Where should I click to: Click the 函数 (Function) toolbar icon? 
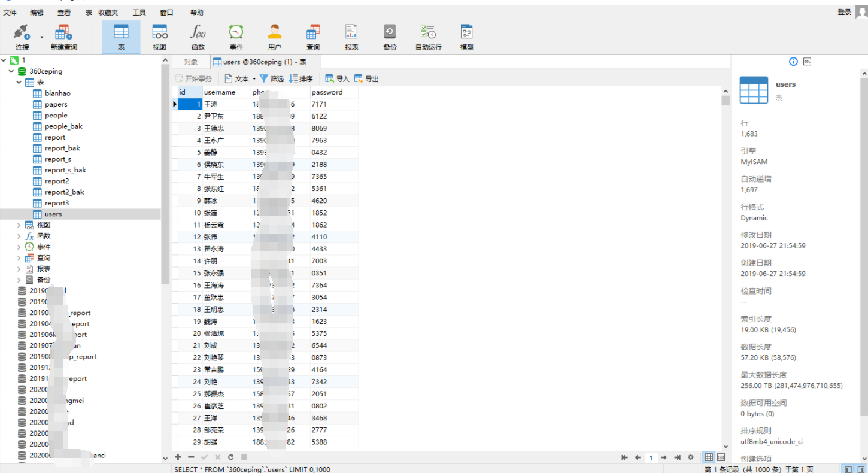[x=198, y=37]
